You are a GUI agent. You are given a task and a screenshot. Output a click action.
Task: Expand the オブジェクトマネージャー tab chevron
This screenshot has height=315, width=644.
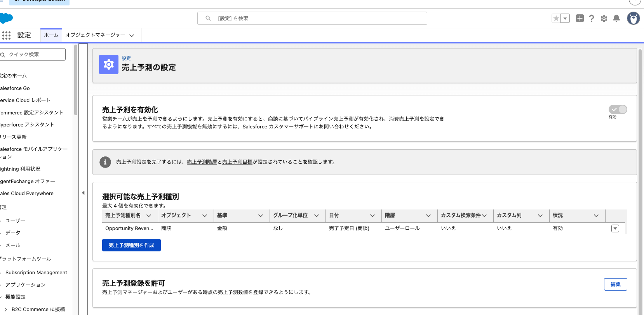(x=132, y=35)
